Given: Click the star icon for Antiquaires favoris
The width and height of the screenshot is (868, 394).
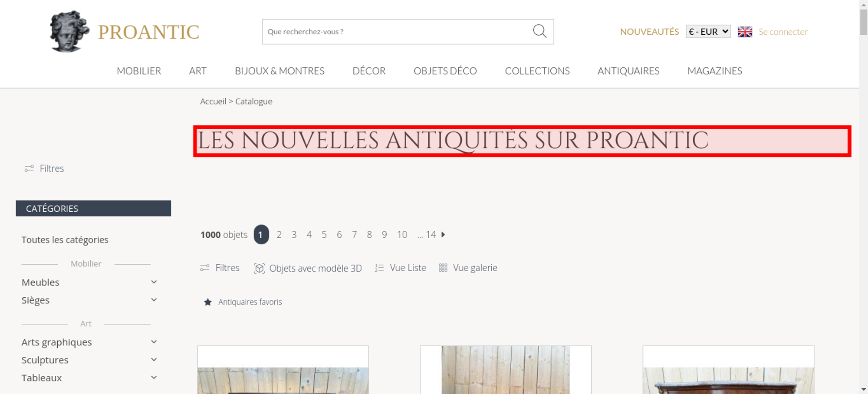Looking at the screenshot, I should point(208,302).
